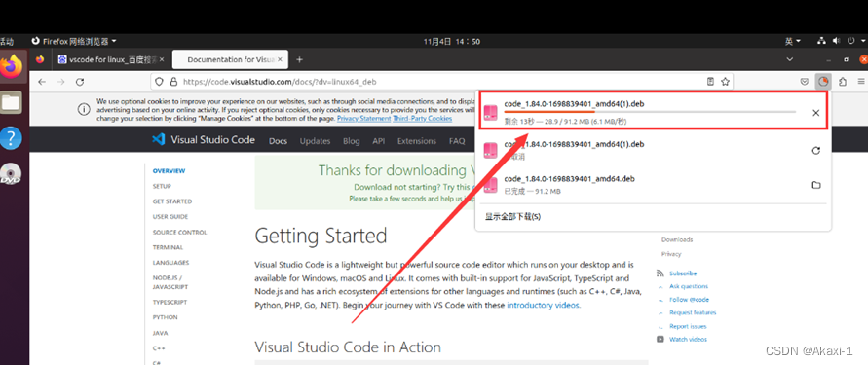Open the Help icon in the dock
Viewport: 868px width, 365px height.
pos(11,138)
